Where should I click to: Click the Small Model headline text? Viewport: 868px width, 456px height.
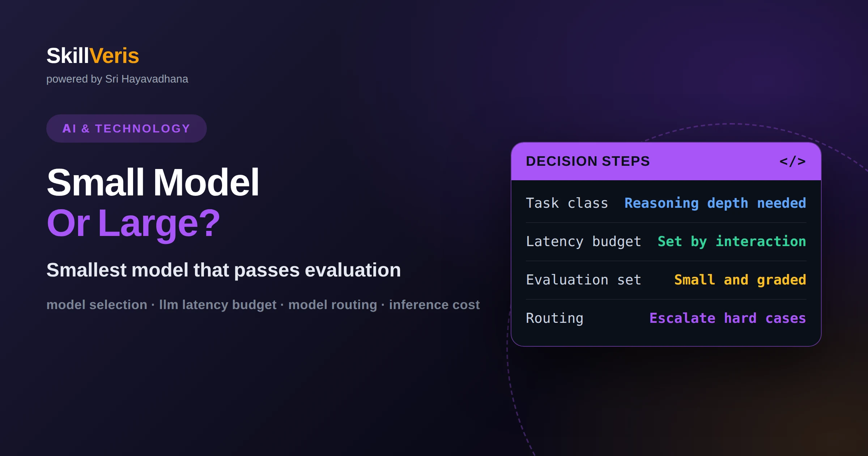pos(153,182)
